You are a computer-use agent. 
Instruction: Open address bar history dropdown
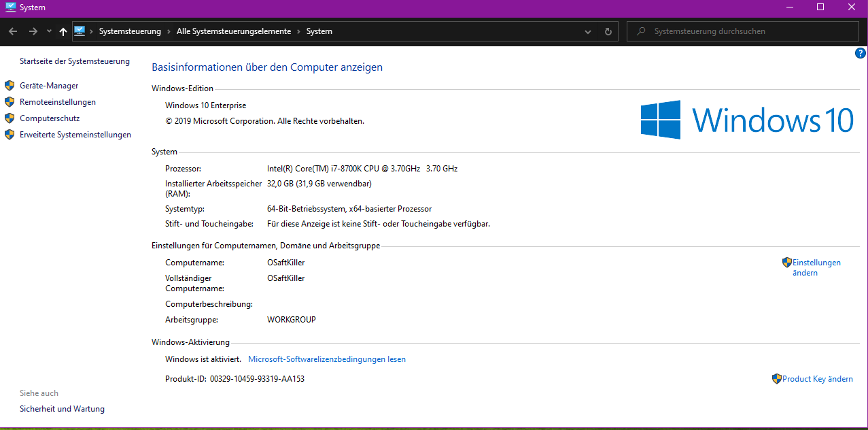[588, 31]
